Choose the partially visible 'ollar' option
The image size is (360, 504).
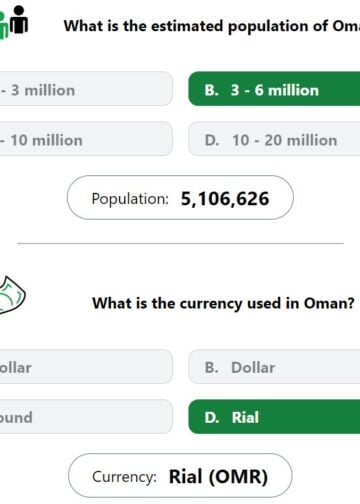click(x=86, y=367)
